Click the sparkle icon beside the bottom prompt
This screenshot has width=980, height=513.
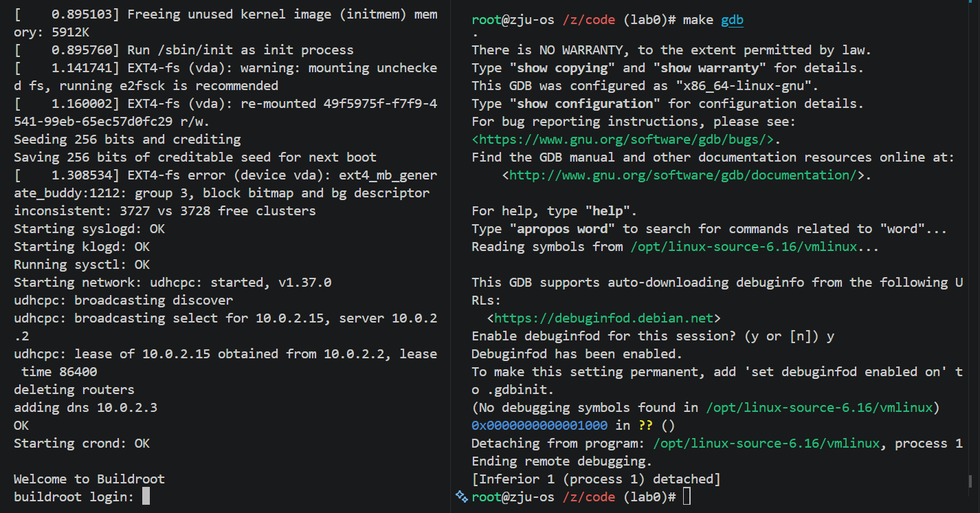pos(461,496)
